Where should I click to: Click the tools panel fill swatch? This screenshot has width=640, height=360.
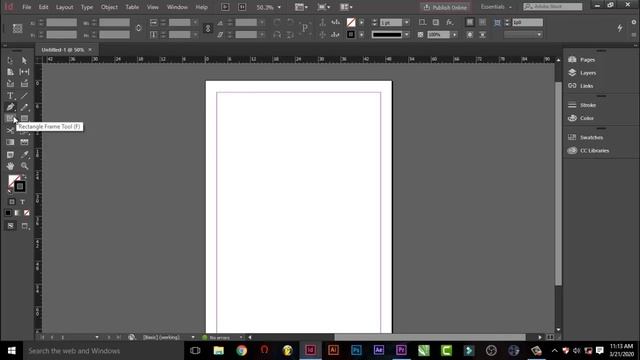13,180
